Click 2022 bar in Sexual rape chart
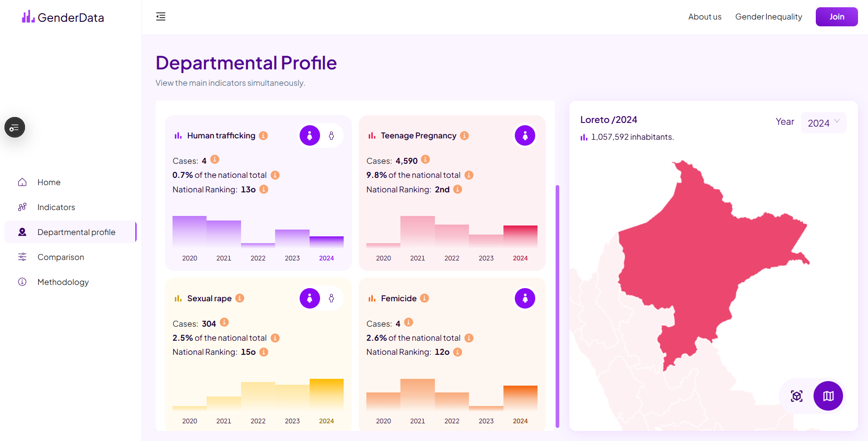This screenshot has width=868, height=441. click(258, 396)
